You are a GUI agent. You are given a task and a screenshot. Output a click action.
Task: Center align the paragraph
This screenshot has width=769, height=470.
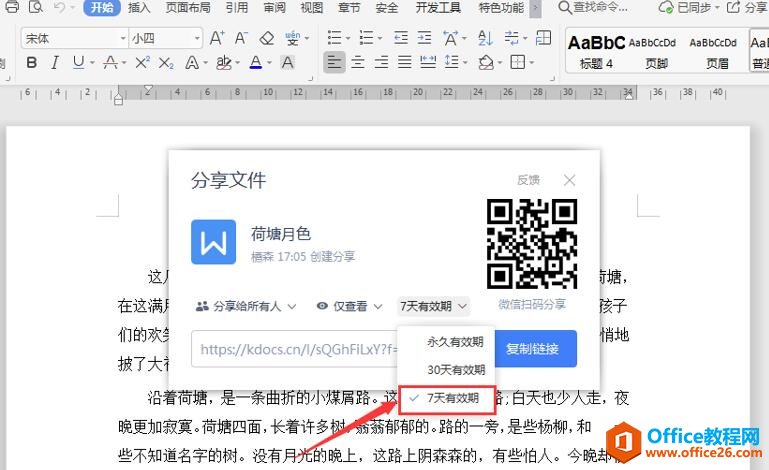coord(356,63)
